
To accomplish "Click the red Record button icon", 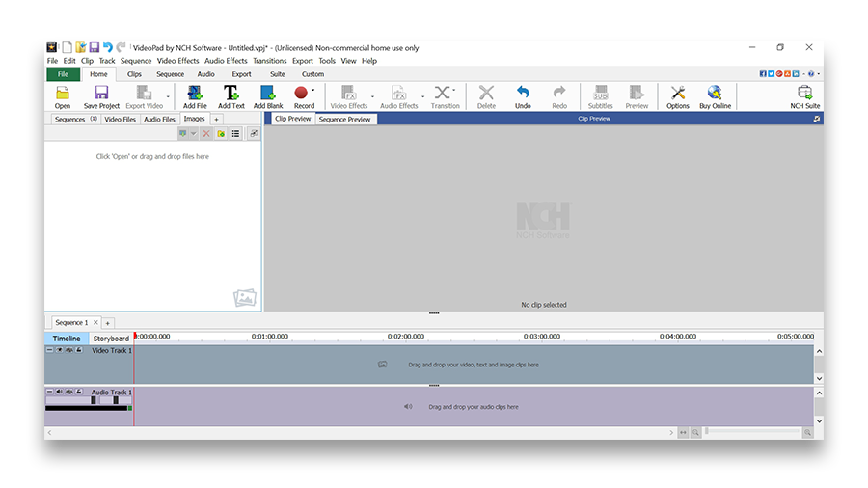I will pos(301,93).
